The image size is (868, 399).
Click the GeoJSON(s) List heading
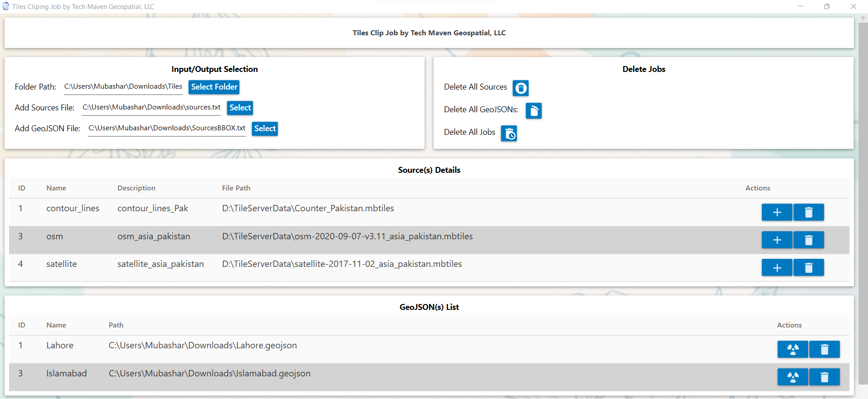(429, 307)
